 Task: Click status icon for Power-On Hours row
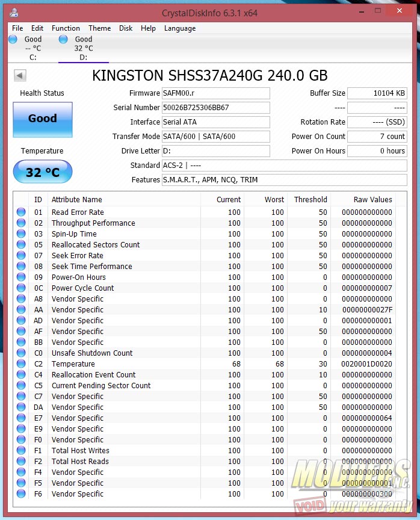[x=21, y=277]
